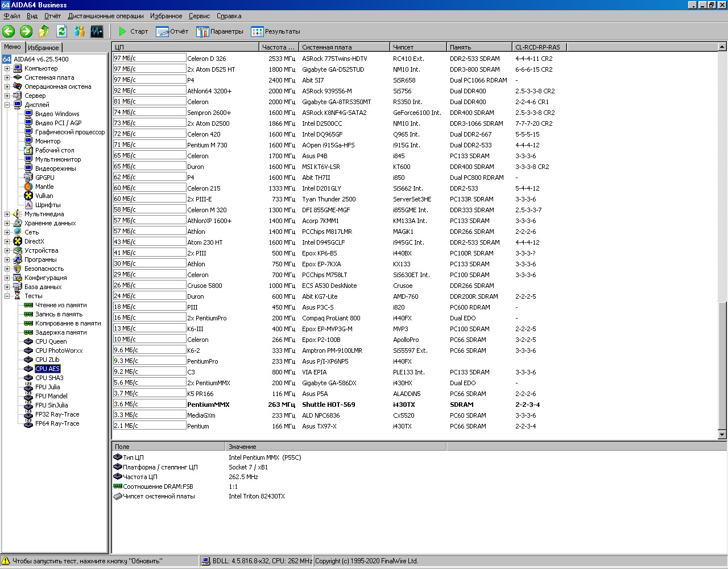Viewport: 728px width, 569px height.
Task: Select the Задержка памяти benchmark
Action: click(x=61, y=332)
